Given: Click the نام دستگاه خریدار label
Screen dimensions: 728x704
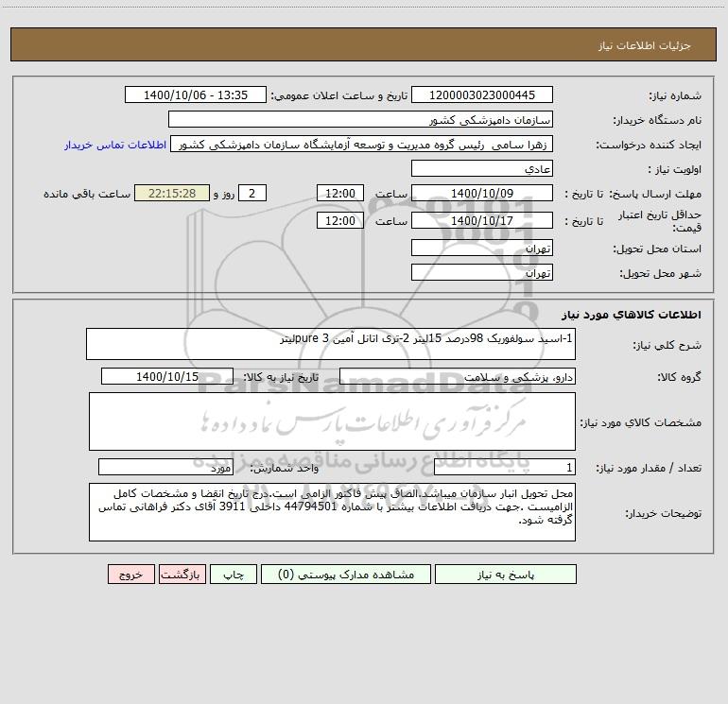Looking at the screenshot, I should (657, 121).
